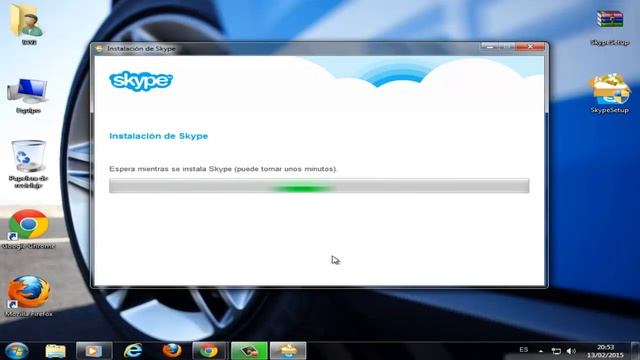Switch to the green image app in the taskbar
Image resolution: width=640 pixels, height=360 pixels.
(x=249, y=351)
